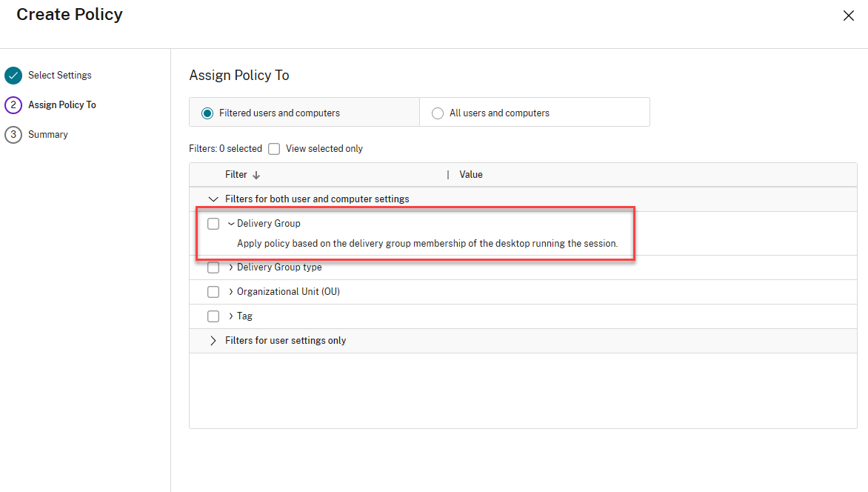Check the Organizational Unit (OU) checkbox
The width and height of the screenshot is (868, 492).
[x=213, y=292]
